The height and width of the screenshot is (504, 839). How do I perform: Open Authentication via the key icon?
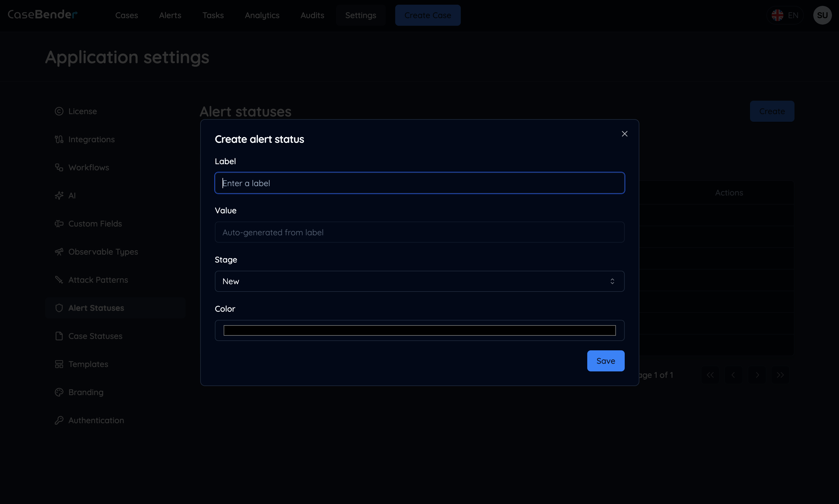coord(59,420)
